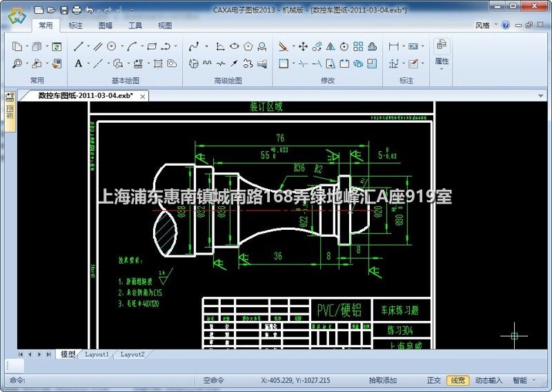The height and width of the screenshot is (392, 552).
Task: Click the Extend tool icon
Action: (317, 63)
